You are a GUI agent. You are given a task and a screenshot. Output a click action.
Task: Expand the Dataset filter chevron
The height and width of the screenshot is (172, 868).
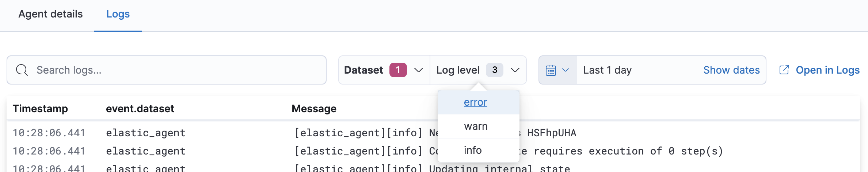[x=419, y=70]
